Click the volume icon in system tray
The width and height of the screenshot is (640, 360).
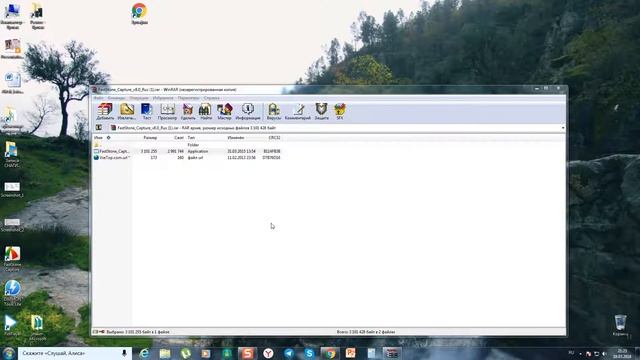(x=604, y=353)
